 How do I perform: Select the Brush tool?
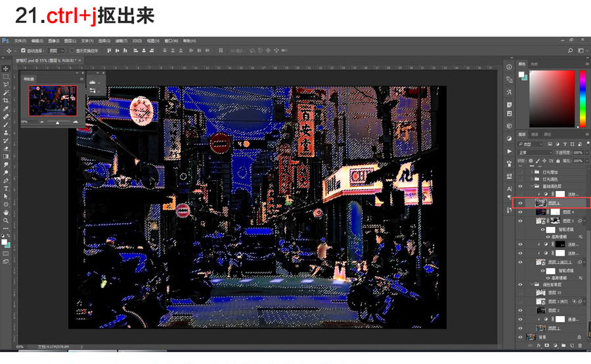point(6,125)
